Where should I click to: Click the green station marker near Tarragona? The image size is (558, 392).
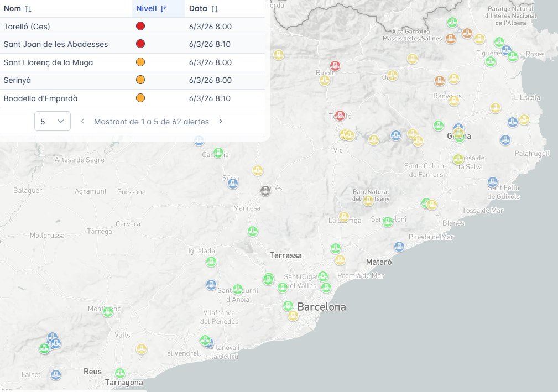tap(119, 373)
